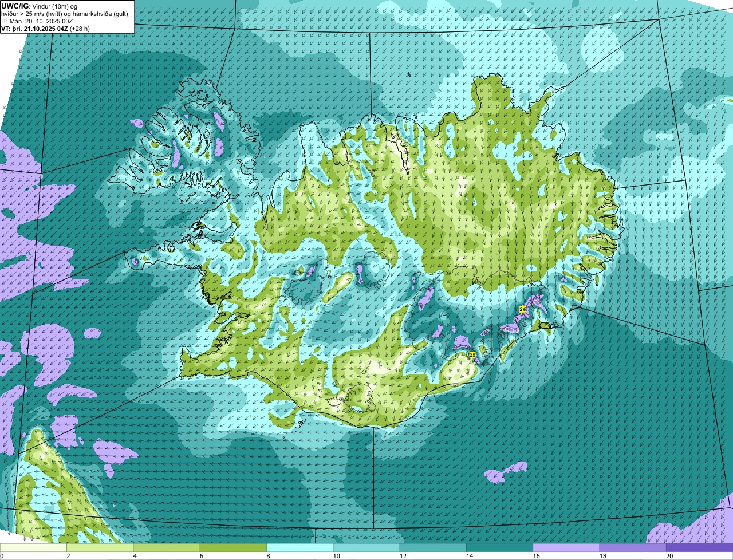The height and width of the screenshot is (560, 733).
Task: Click the yellow peak gust marker 26
Action: 522,309
